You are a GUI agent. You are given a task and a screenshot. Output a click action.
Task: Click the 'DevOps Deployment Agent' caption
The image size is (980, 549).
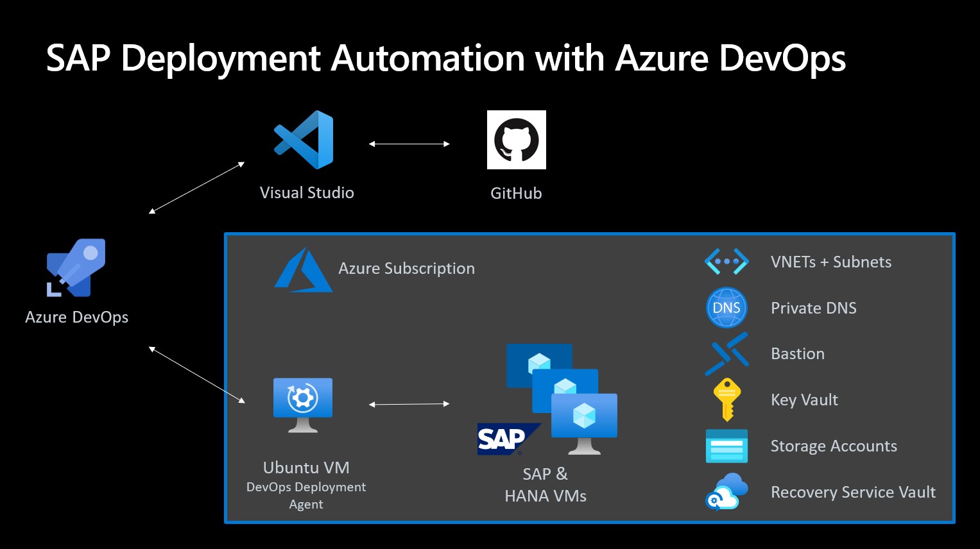pyautogui.click(x=306, y=496)
